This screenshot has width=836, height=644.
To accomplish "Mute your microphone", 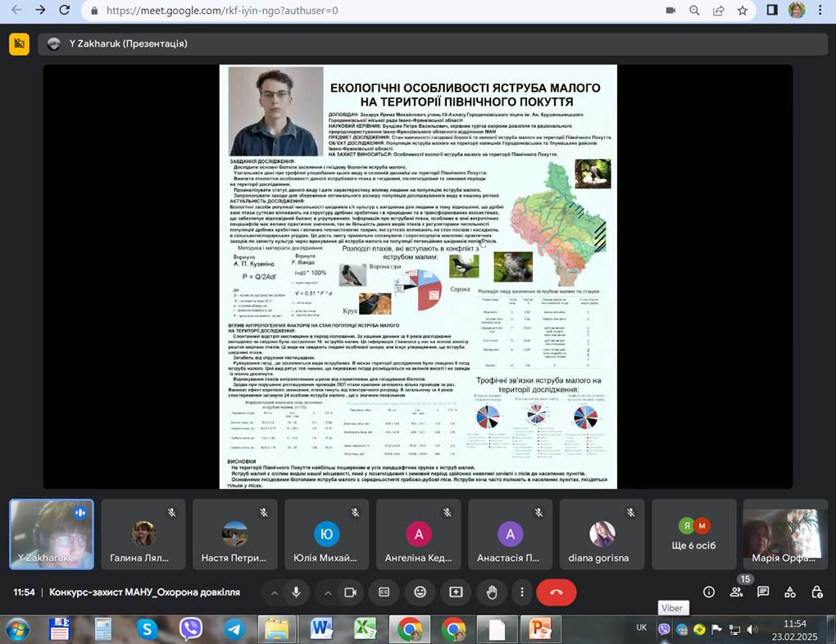I will click(298, 592).
